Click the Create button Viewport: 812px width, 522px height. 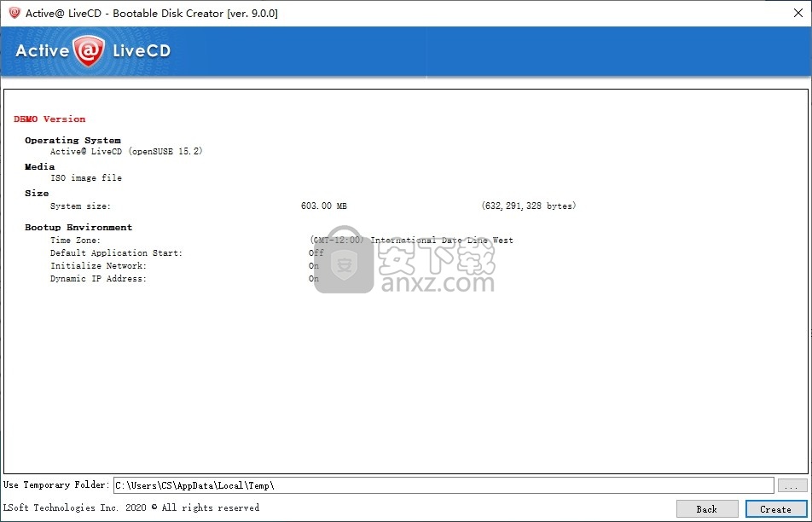pos(775,509)
